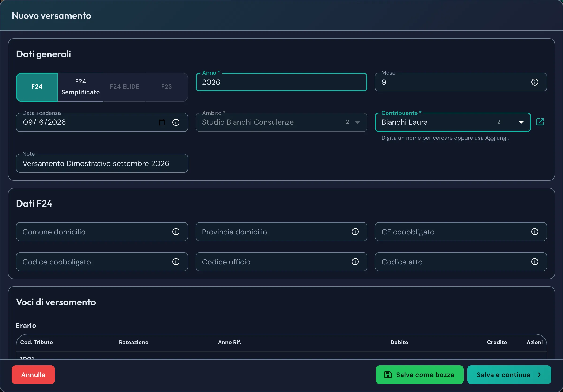This screenshot has height=392, width=563.
Task: Switch to F24 Semplificato type
Action: click(80, 87)
